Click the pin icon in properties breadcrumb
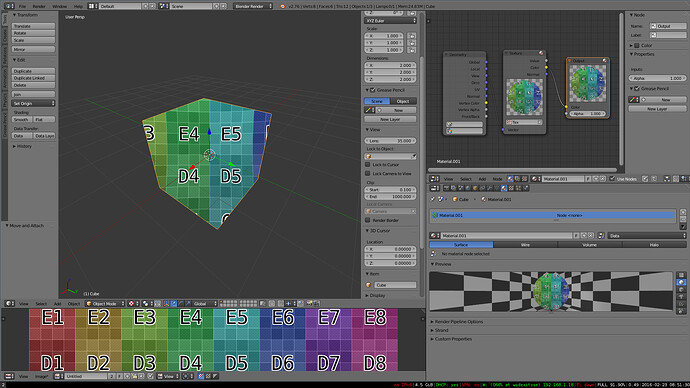Image resolution: width=690 pixels, height=388 pixels. 433,199
